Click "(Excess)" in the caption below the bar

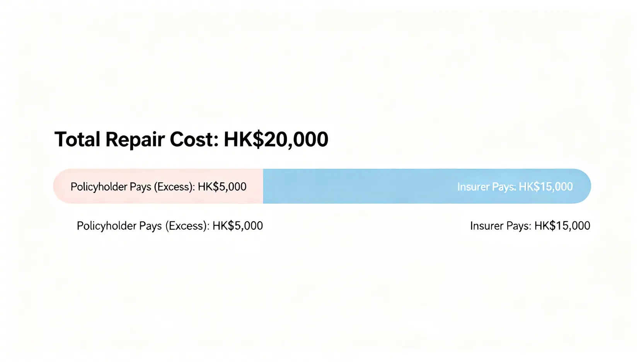click(187, 226)
